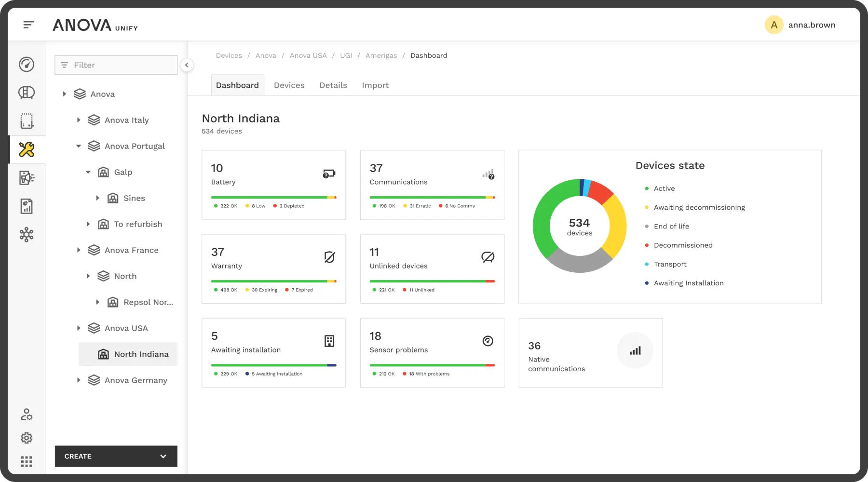Go to Amerigas in the breadcrumb
This screenshot has height=482, width=868.
381,55
